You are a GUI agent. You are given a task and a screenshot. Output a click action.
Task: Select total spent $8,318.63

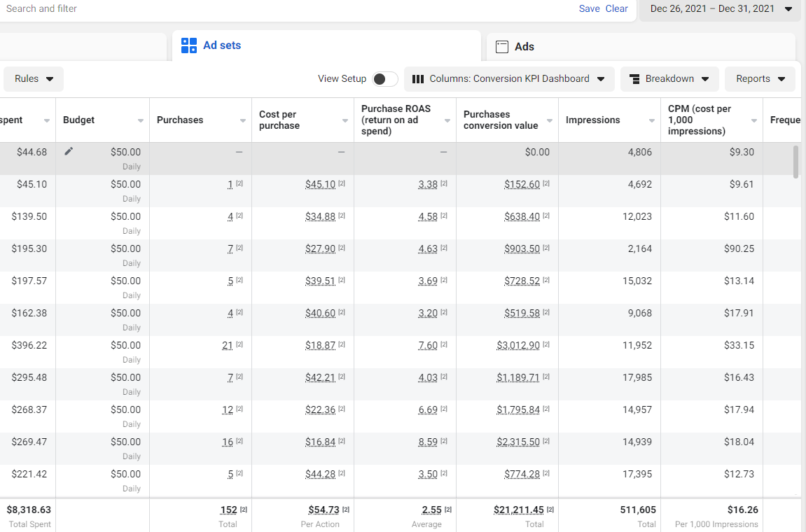coord(29,510)
